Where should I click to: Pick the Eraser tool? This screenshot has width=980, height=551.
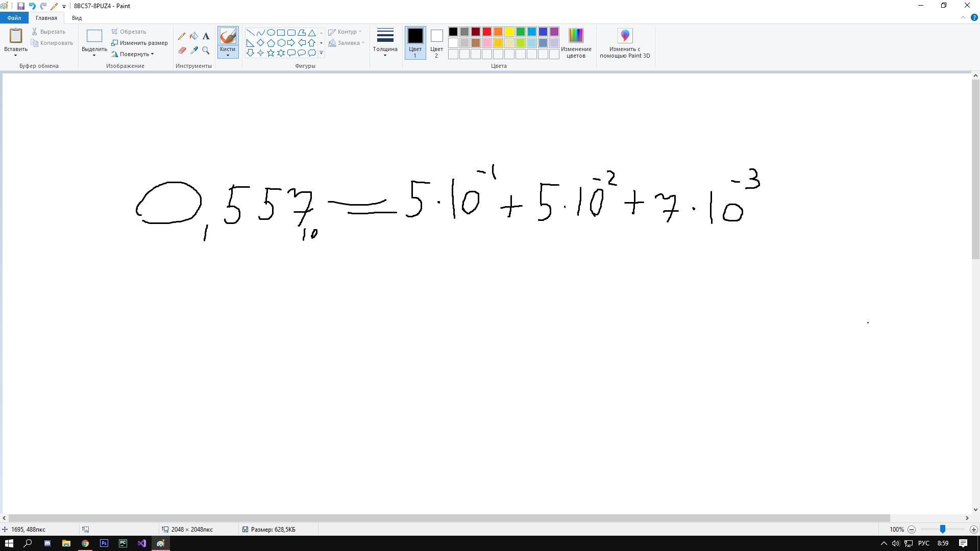click(x=182, y=51)
